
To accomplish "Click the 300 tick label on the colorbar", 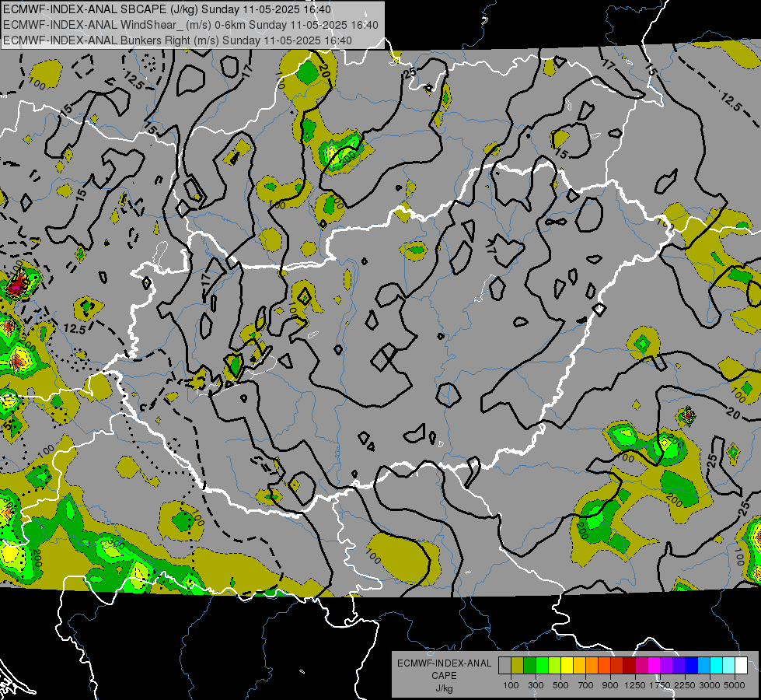I will (536, 685).
